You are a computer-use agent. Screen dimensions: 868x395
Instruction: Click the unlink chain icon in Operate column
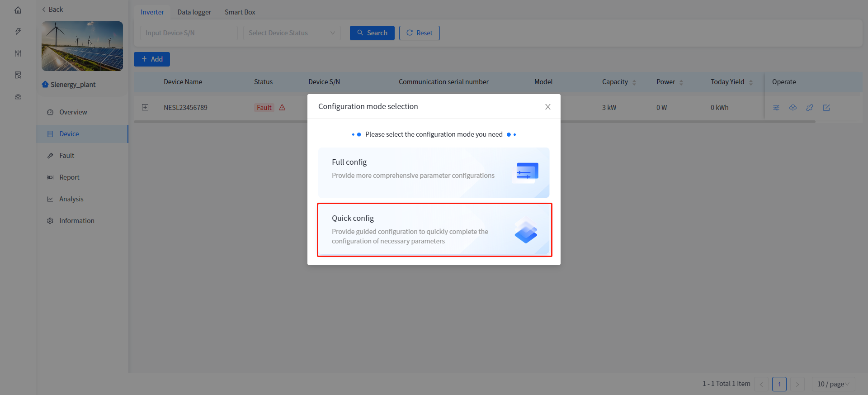pos(810,108)
